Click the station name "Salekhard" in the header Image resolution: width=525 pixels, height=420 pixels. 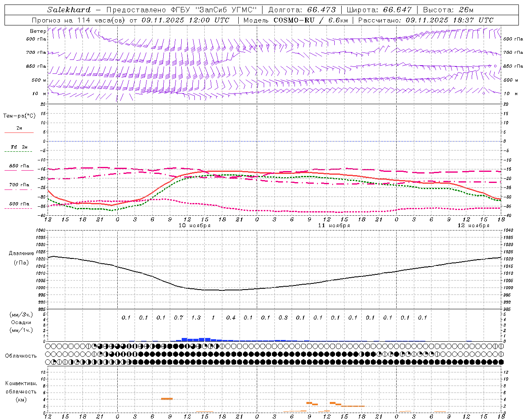point(69,10)
